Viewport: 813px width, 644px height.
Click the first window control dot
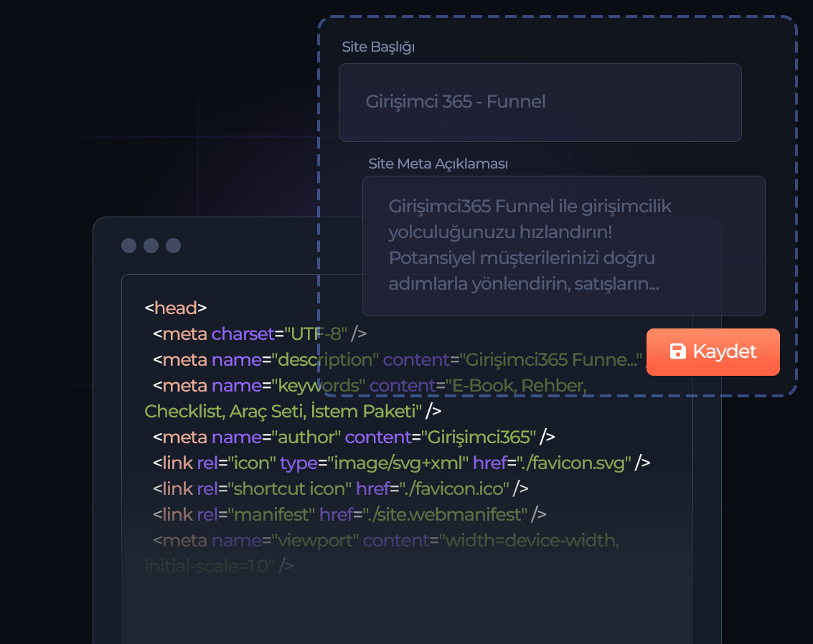(128, 246)
